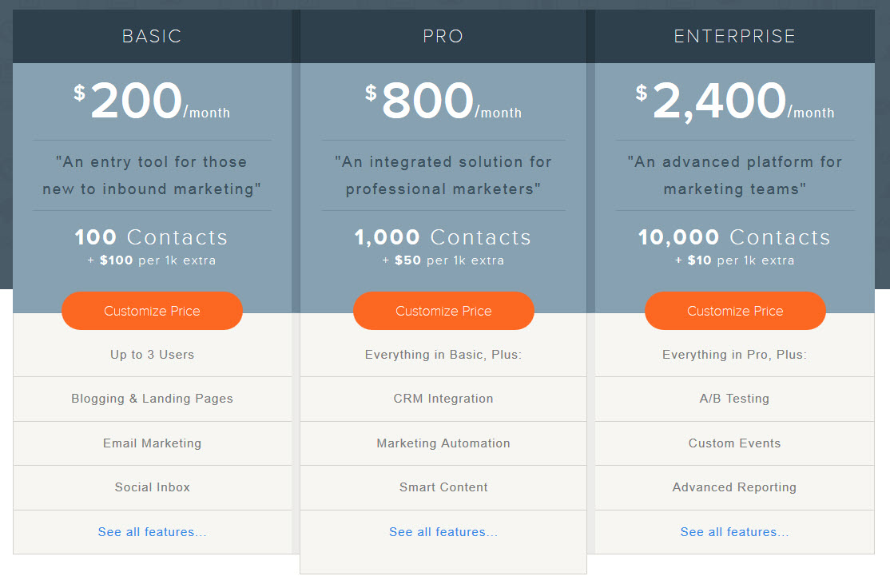
Task: Open Customize Price for Enterprise plan
Action: pos(735,311)
